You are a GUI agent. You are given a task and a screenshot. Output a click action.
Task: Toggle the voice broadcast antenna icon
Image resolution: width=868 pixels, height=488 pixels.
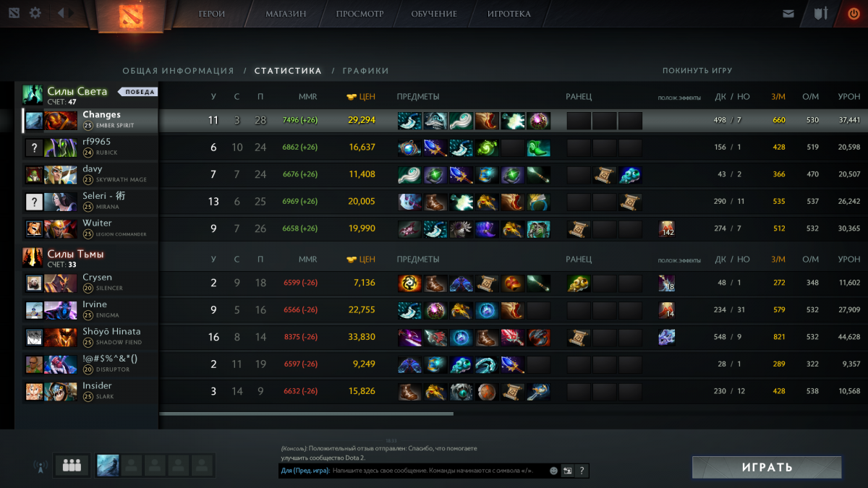click(39, 466)
